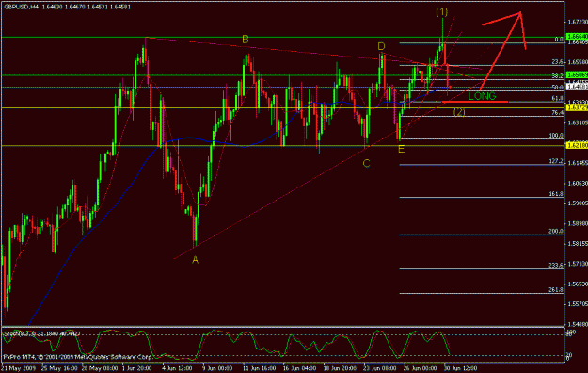The image size is (588, 373).
Task: Click the "9 Jun 00:00" time label
Action: (218, 368)
